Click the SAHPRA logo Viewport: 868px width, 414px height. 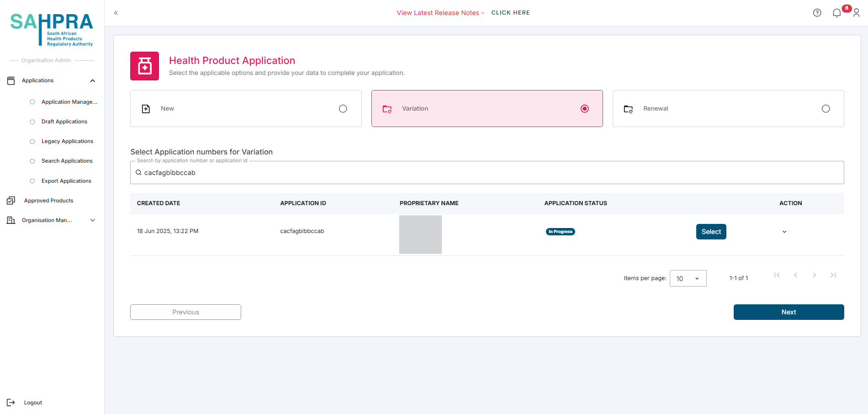pyautogui.click(x=52, y=29)
